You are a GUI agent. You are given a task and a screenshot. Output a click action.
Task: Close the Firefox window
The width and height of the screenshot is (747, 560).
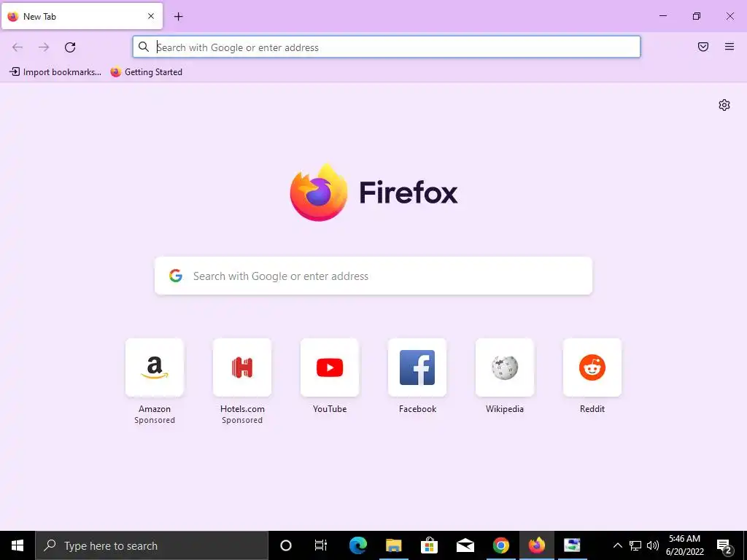point(729,16)
